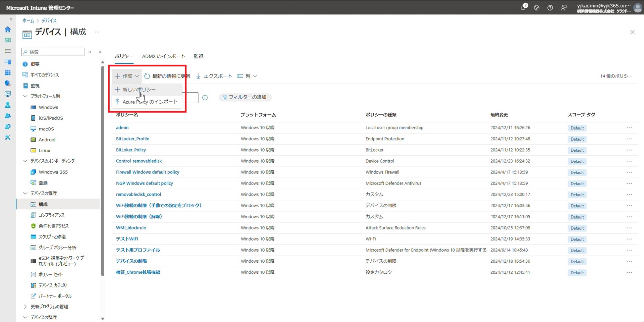Screen dimensions: 644x322
Task: Open すべてのデバイス in side menu
Action: click(x=45, y=75)
